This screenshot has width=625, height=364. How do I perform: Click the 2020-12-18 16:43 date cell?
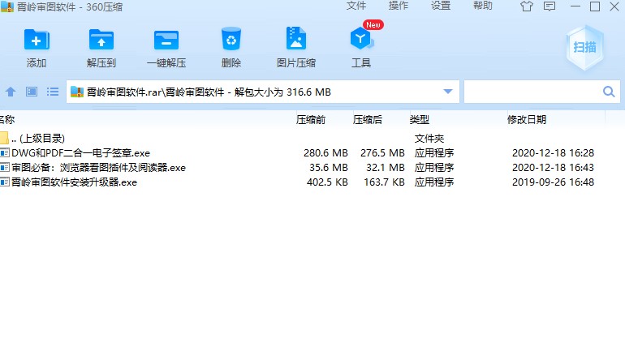(553, 168)
